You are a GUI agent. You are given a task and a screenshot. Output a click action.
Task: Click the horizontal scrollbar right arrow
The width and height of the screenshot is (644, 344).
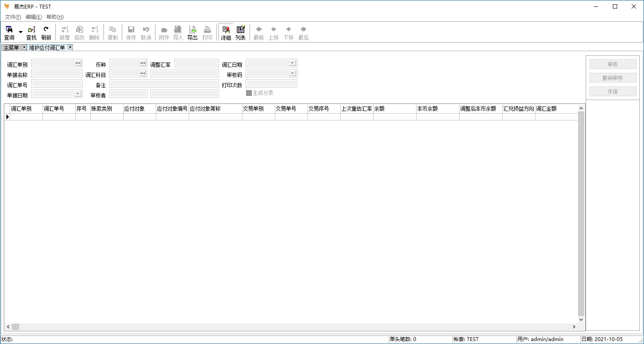[x=574, y=327]
